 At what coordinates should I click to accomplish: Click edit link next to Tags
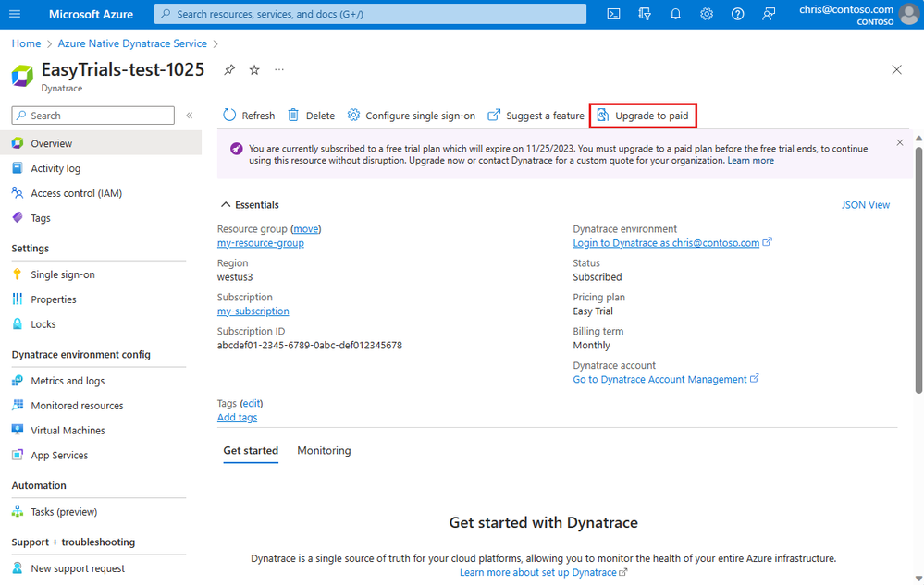point(251,403)
